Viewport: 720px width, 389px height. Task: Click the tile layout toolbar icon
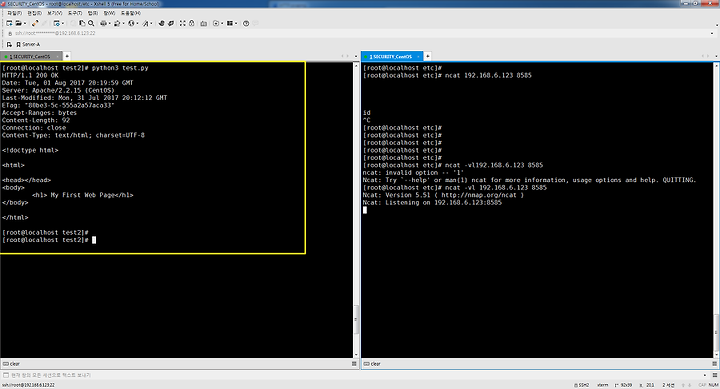tap(230, 23)
